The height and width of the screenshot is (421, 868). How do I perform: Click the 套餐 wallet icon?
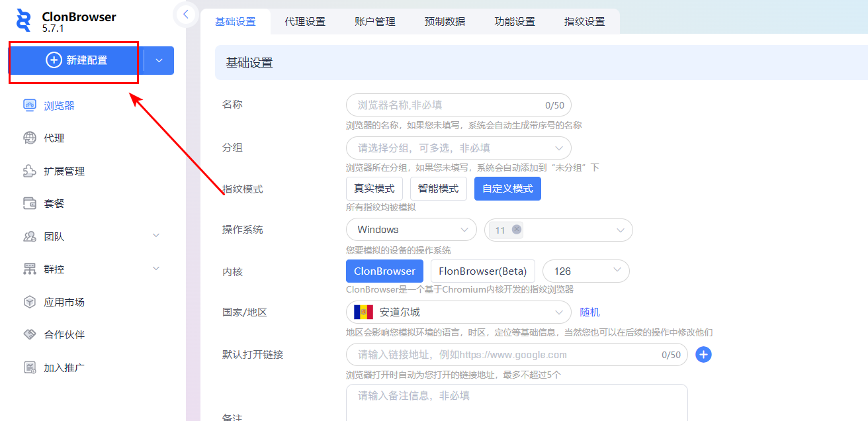tap(30, 204)
